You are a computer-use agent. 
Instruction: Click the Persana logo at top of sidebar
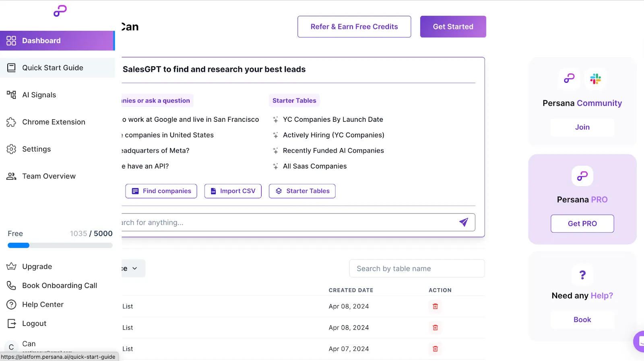[60, 11]
